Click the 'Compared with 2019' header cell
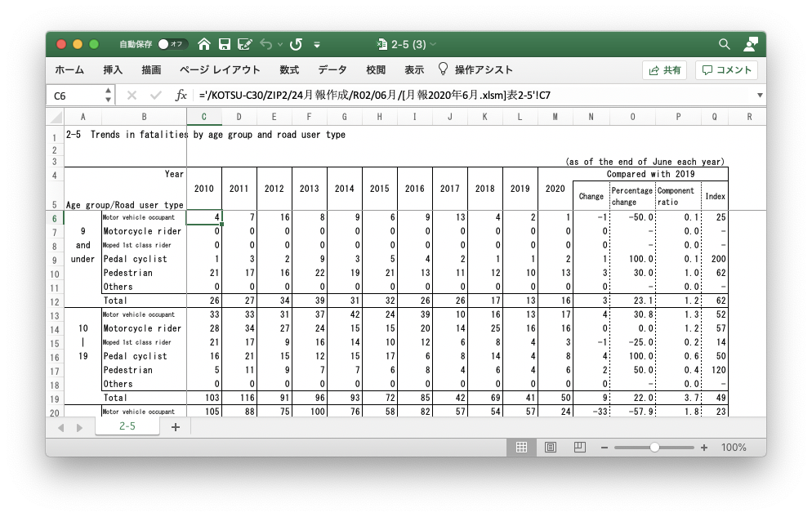This screenshot has width=812, height=517. coord(650,175)
